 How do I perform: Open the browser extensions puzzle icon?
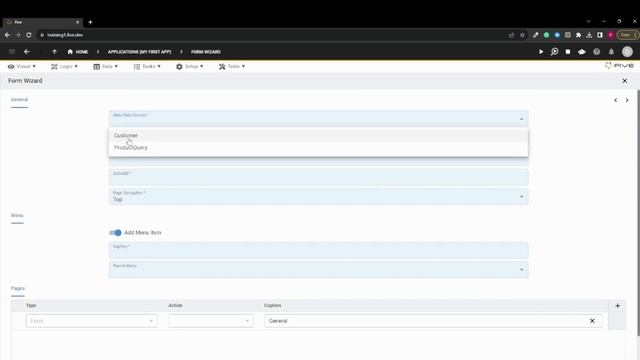[x=578, y=35]
